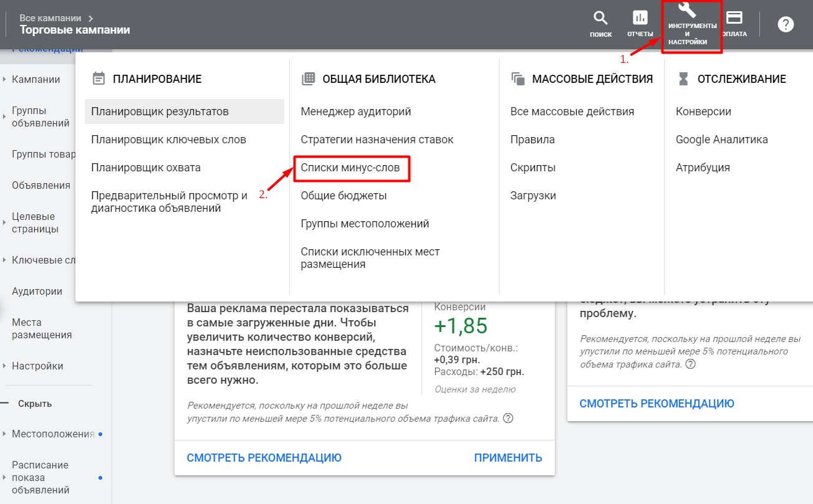Open the Отчеты reports icon

(x=640, y=18)
